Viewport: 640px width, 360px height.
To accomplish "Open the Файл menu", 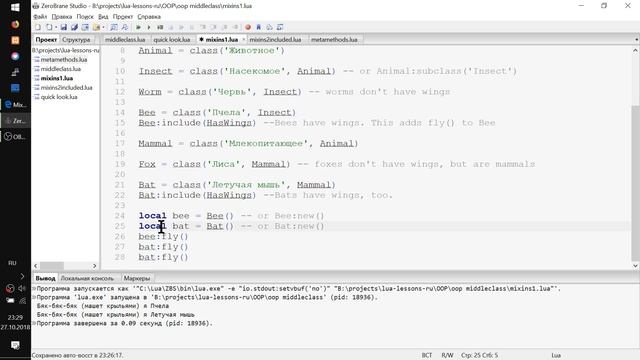I will tap(40, 17).
